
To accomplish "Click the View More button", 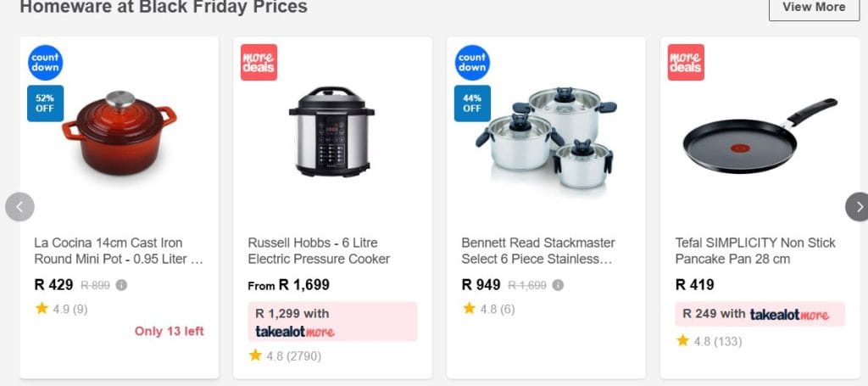I will (813, 8).
